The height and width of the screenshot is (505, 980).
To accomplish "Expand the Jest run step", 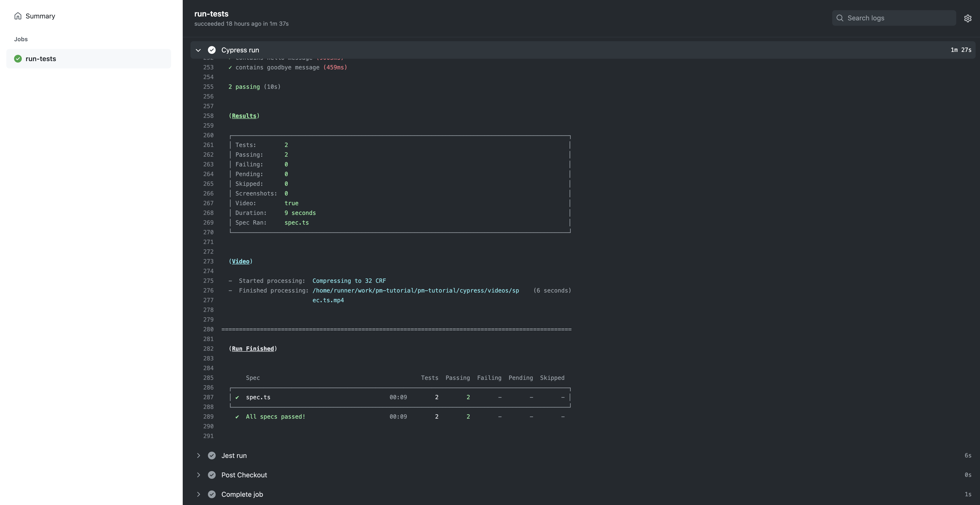I will click(x=198, y=456).
